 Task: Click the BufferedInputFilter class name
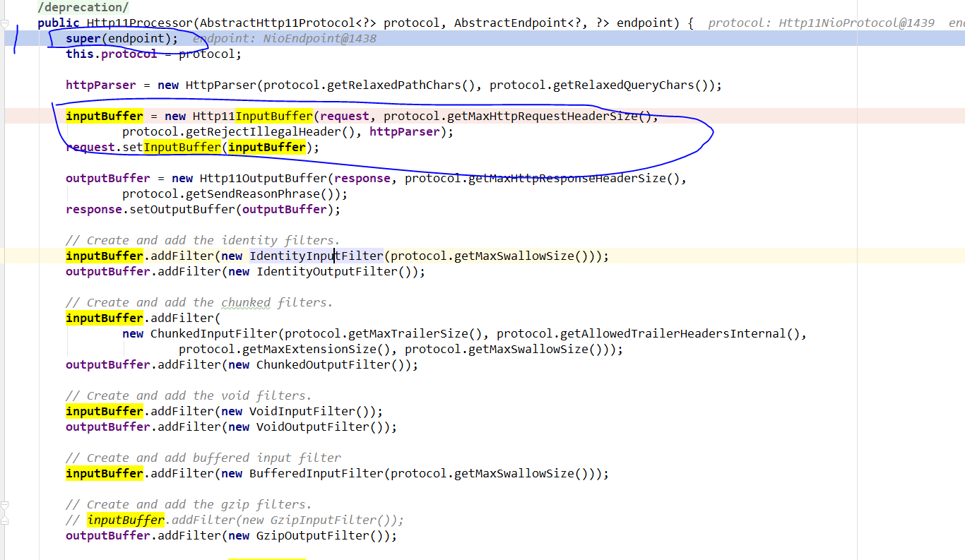pos(316,473)
